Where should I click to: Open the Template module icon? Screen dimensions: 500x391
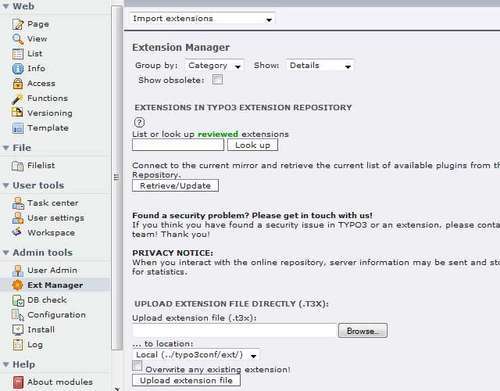(x=18, y=128)
